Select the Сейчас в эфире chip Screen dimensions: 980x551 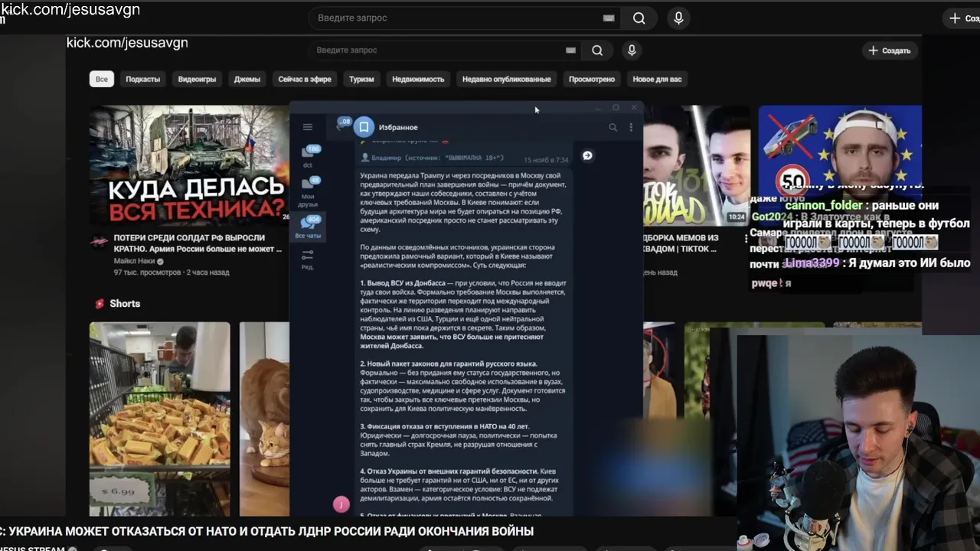pos(305,79)
